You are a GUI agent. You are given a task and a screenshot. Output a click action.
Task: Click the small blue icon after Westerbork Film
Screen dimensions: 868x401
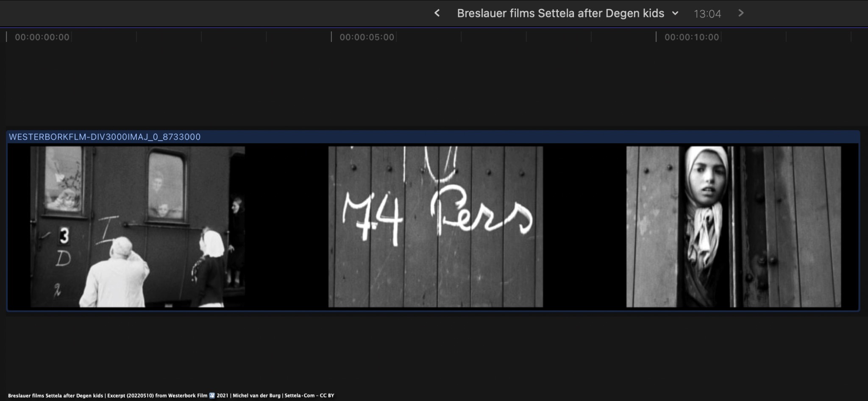(212, 395)
